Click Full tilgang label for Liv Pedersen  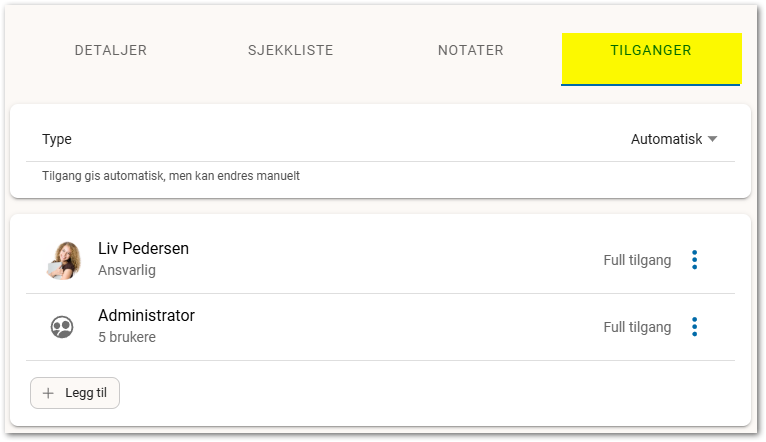[637, 260]
